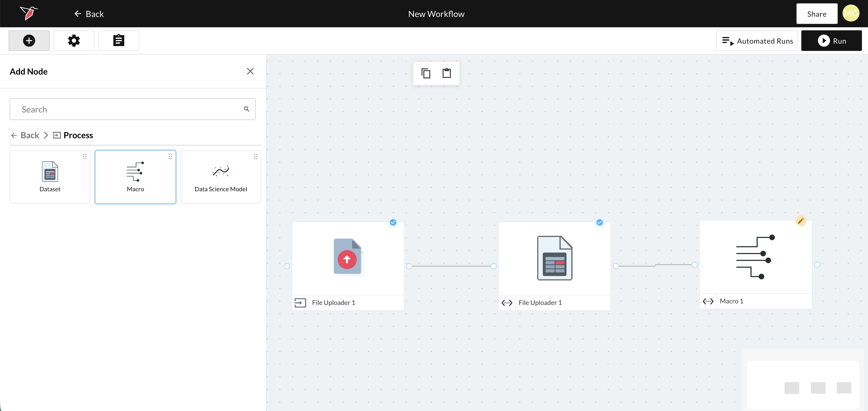Close the Add Node panel

tap(250, 72)
